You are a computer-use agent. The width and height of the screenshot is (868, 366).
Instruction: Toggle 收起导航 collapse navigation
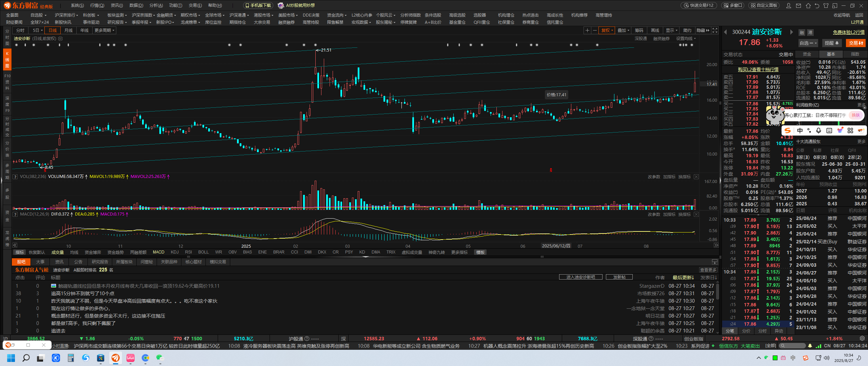(842, 15)
